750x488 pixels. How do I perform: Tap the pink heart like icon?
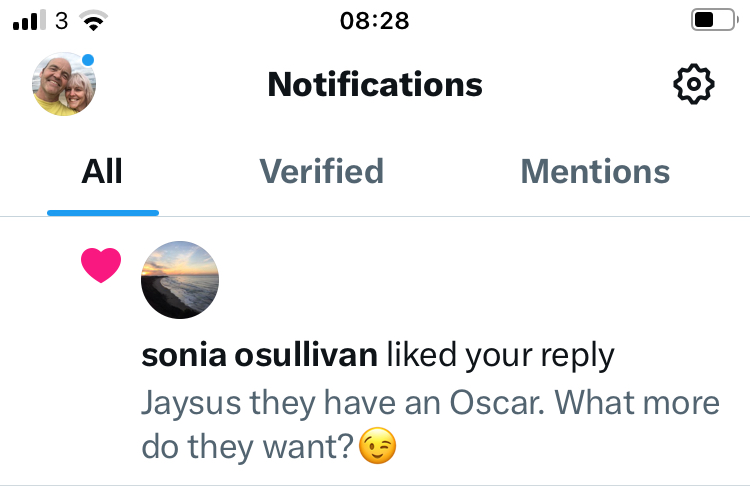(101, 266)
